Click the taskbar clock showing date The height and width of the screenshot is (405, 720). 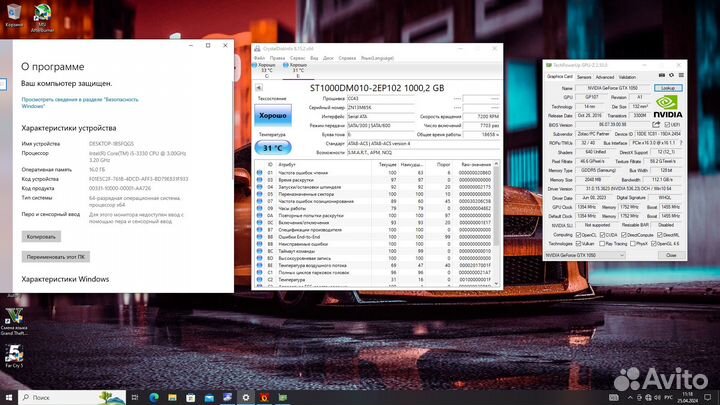click(687, 397)
